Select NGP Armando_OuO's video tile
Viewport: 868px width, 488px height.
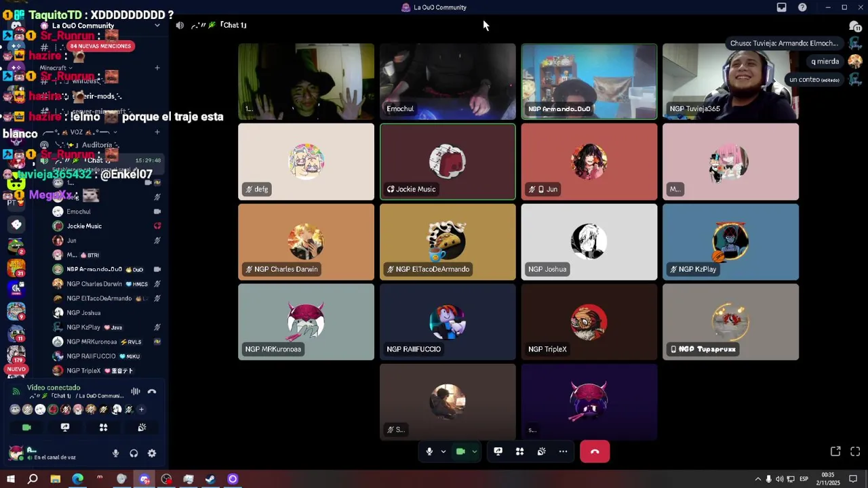pyautogui.click(x=589, y=81)
